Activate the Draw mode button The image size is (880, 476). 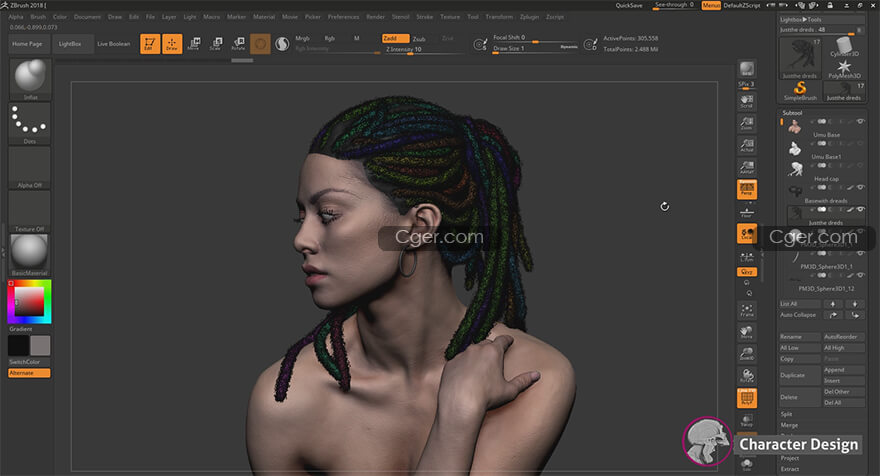(x=172, y=43)
